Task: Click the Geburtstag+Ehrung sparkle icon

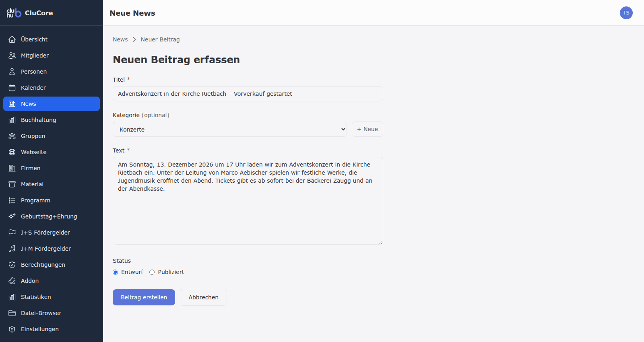Action: click(x=12, y=216)
